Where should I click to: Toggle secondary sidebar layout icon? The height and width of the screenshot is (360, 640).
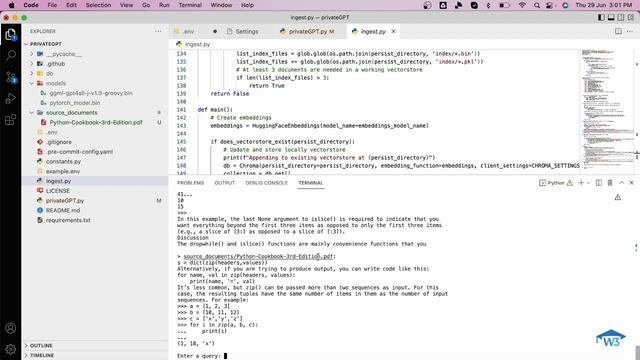click(621, 18)
